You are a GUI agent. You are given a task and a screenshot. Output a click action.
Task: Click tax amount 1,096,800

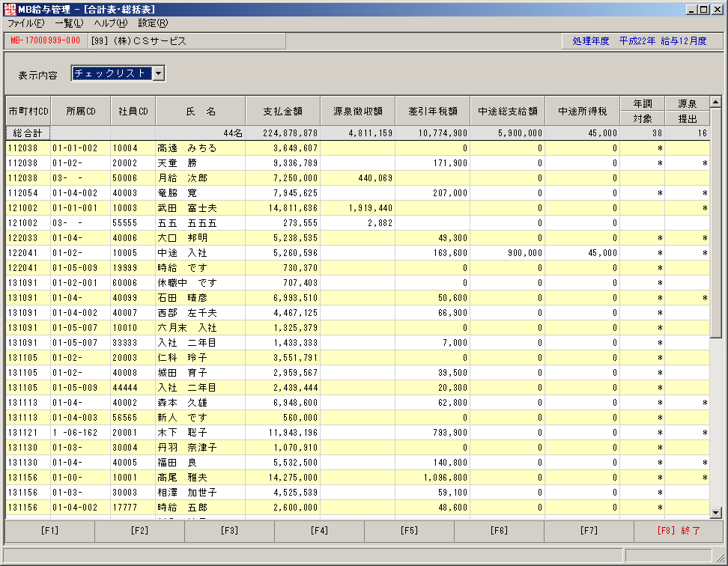[445, 478]
